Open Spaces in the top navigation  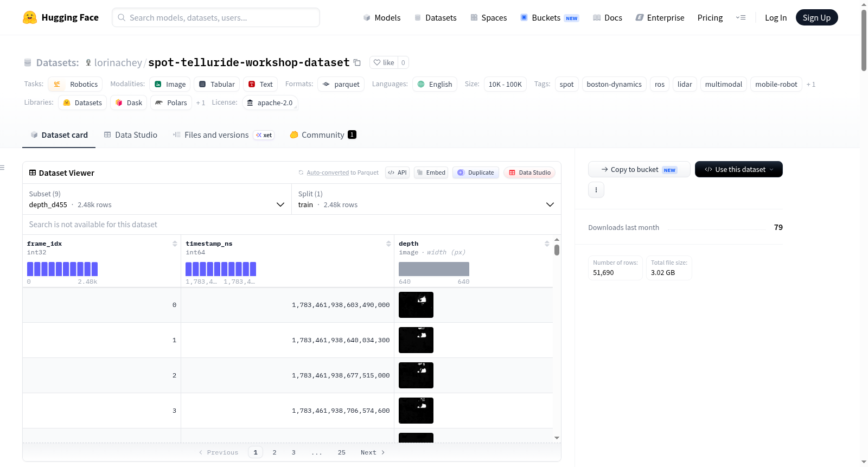point(488,17)
